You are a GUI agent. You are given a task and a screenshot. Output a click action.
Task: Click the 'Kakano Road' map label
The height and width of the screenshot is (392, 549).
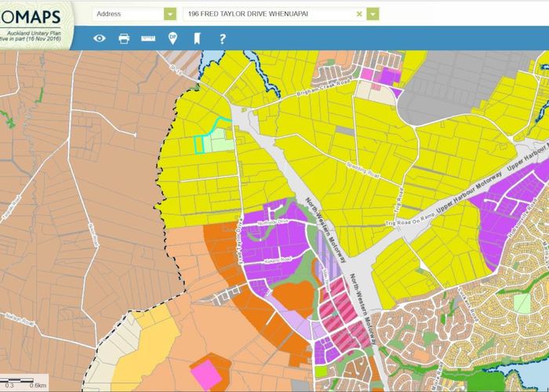278,260
